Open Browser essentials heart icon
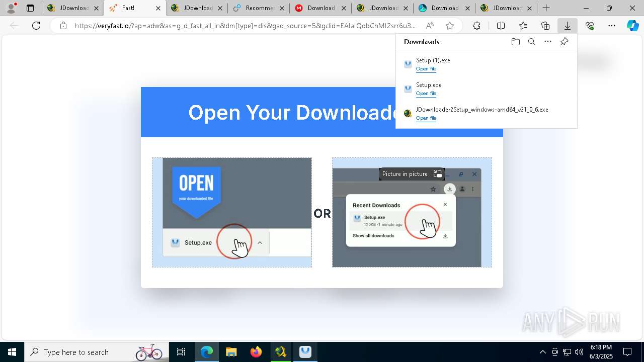The width and height of the screenshot is (644, 362). (590, 26)
